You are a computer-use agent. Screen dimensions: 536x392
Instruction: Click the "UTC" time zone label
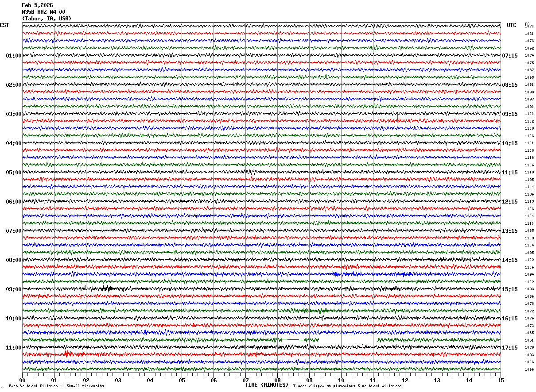point(512,25)
